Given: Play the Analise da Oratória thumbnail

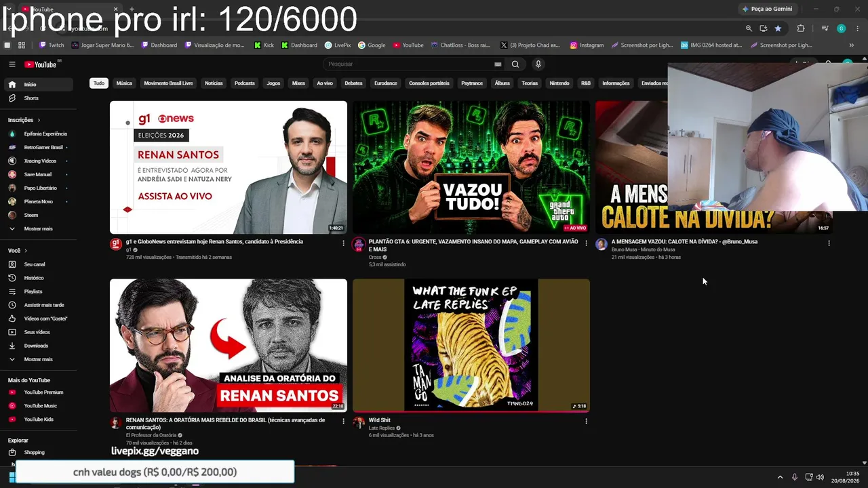Looking at the screenshot, I should (229, 346).
